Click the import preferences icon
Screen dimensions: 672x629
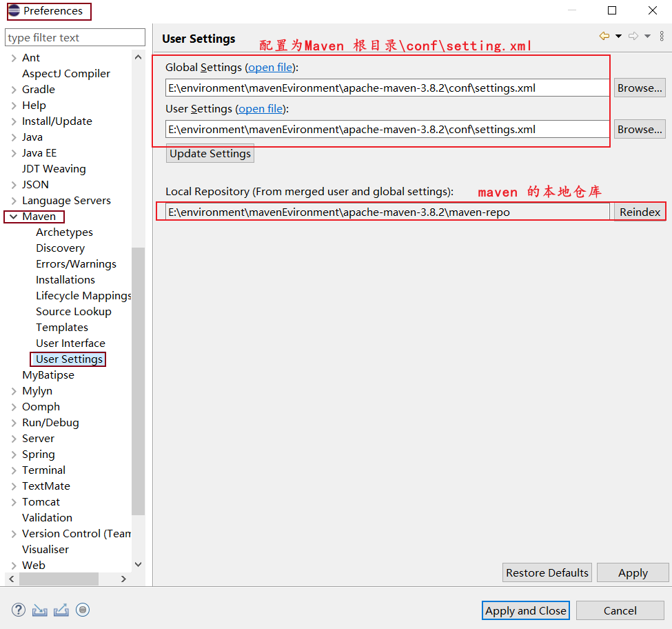pos(40,610)
